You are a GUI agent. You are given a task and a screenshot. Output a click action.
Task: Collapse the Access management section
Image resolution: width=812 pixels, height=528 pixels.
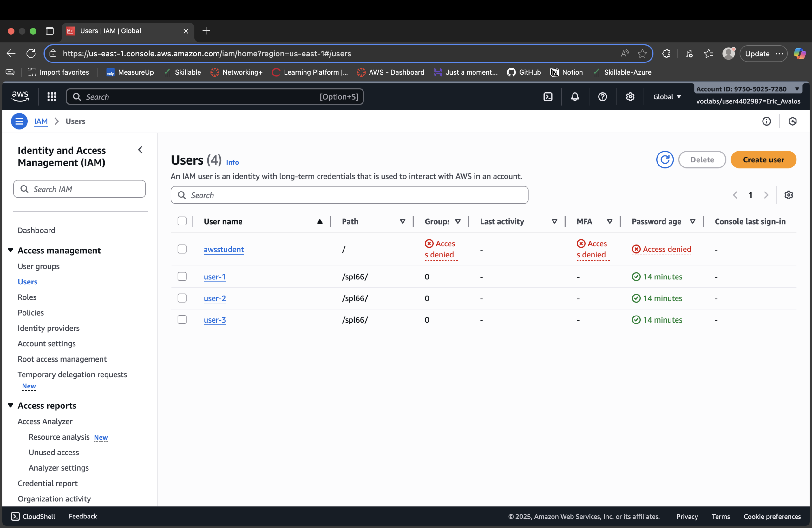click(x=10, y=250)
